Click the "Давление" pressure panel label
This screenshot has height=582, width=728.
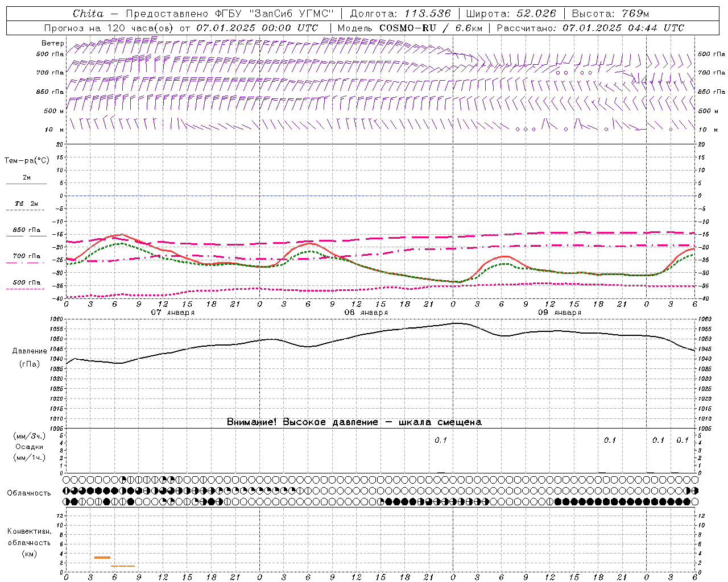coord(28,351)
